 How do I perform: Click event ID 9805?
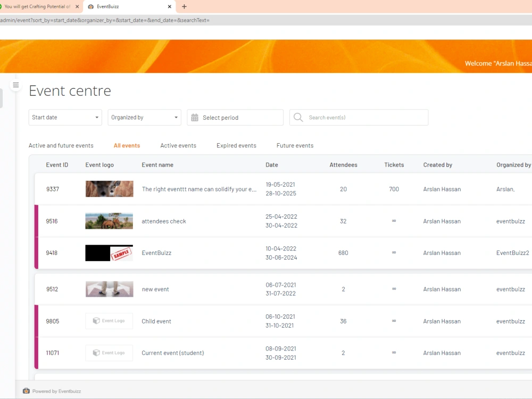coord(53,321)
